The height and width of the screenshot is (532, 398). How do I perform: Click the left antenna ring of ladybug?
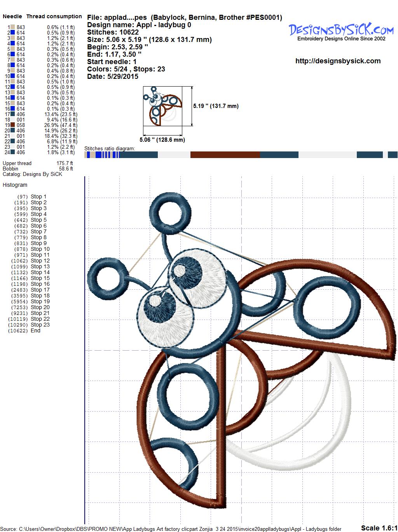106,279
